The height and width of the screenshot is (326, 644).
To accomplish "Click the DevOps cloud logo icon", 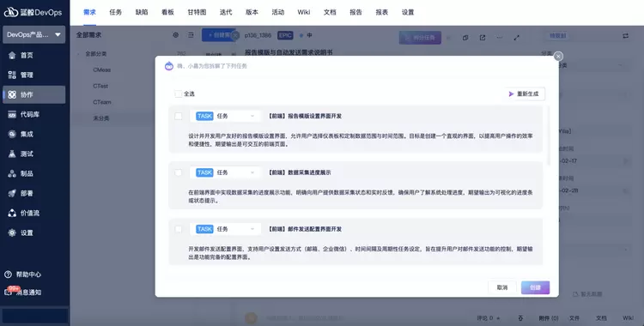I will [11, 12].
